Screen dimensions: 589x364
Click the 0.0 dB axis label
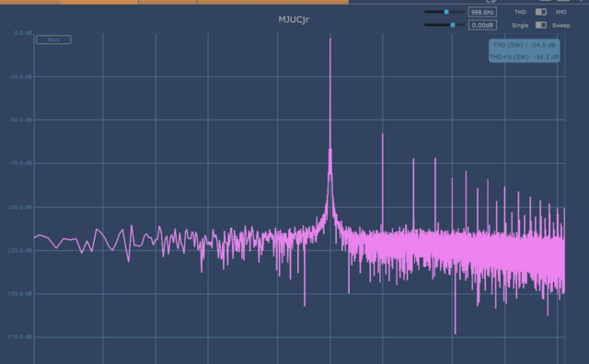23,33
